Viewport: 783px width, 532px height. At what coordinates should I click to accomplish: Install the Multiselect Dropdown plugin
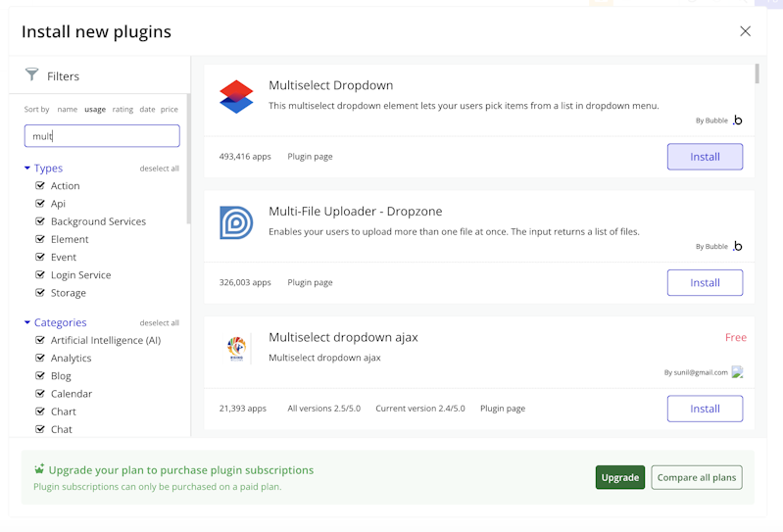pos(705,157)
